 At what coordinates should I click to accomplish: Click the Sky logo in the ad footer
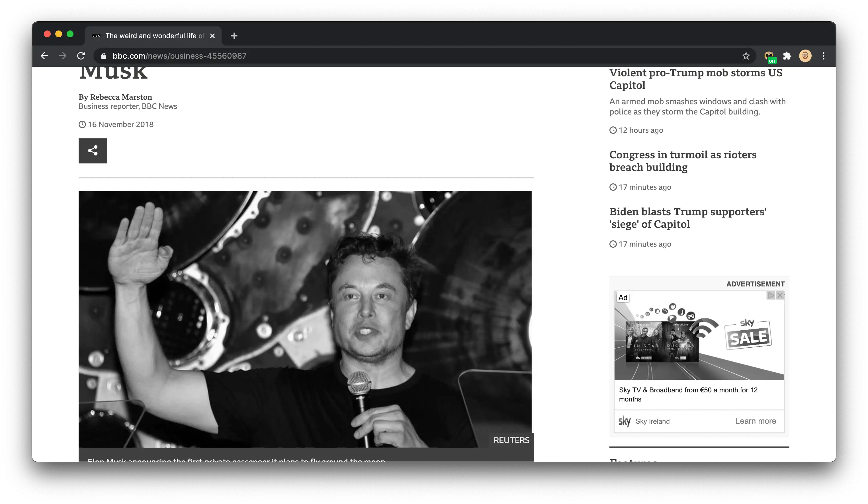click(624, 421)
